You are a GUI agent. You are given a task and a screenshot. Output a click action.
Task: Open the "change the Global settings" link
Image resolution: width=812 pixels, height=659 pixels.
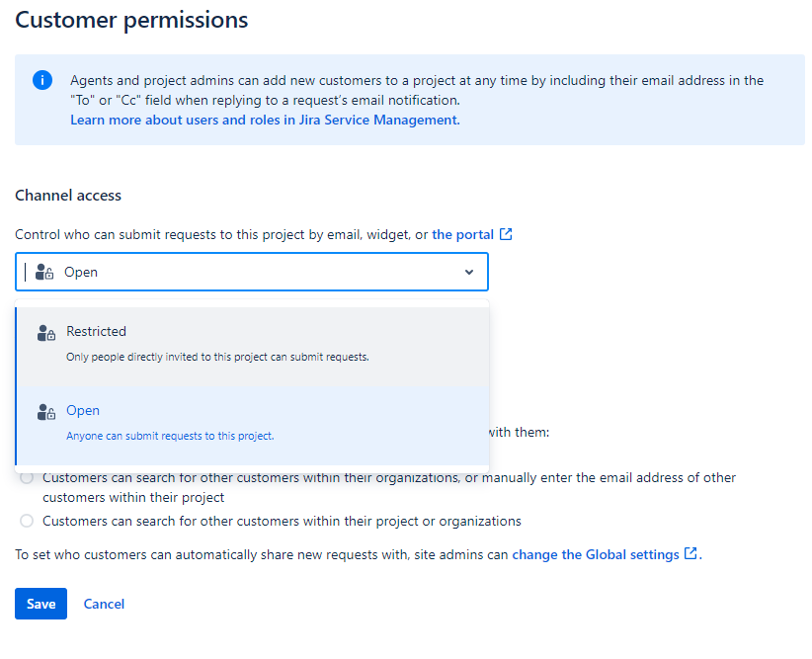point(598,554)
